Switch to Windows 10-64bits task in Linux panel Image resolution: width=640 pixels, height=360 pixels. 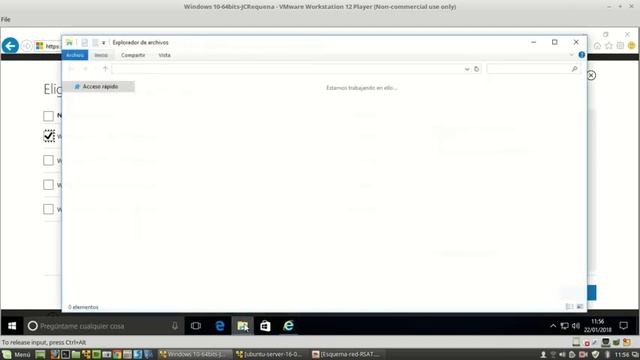point(195,354)
